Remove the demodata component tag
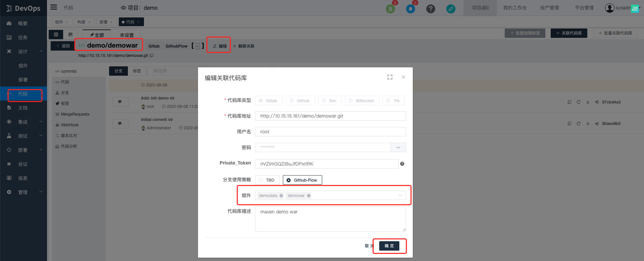 (281, 196)
